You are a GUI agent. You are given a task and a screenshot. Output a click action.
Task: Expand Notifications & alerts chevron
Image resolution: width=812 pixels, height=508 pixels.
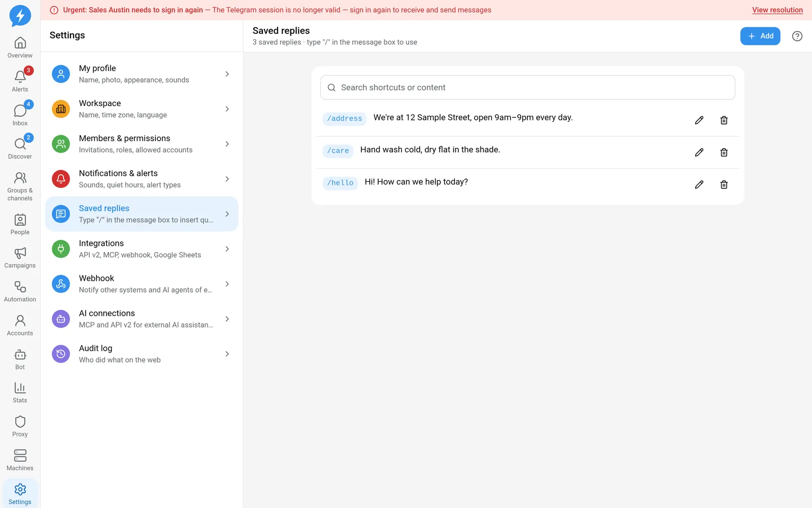click(x=227, y=179)
